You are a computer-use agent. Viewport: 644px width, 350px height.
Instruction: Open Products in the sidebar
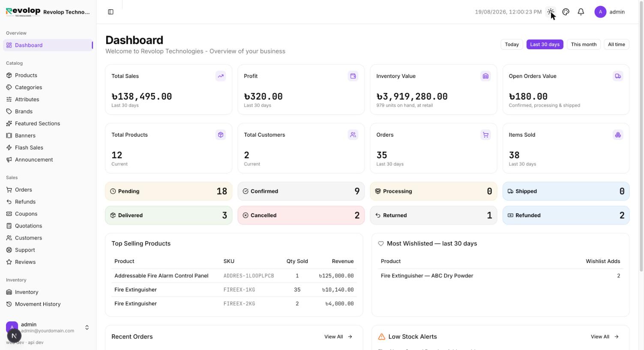48,75
